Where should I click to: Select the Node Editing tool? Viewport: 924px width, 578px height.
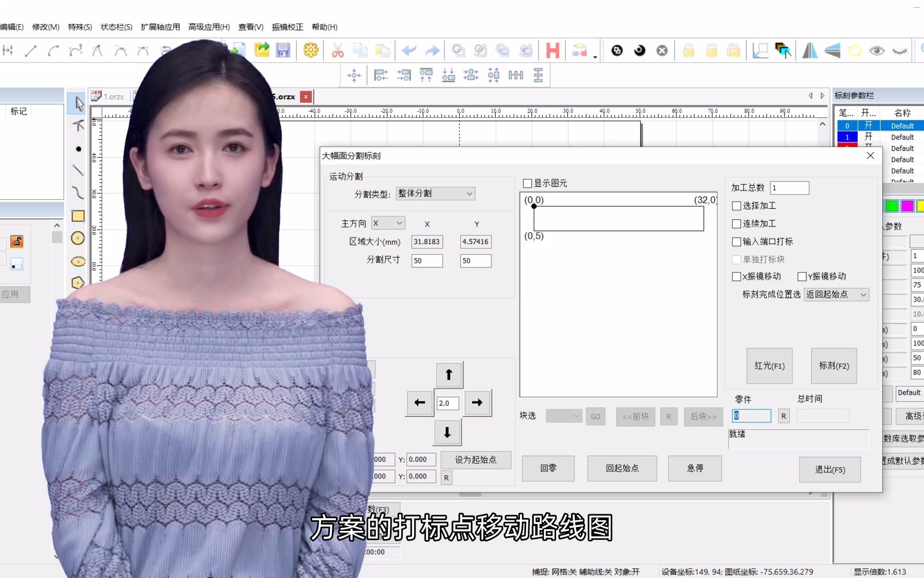(77, 126)
